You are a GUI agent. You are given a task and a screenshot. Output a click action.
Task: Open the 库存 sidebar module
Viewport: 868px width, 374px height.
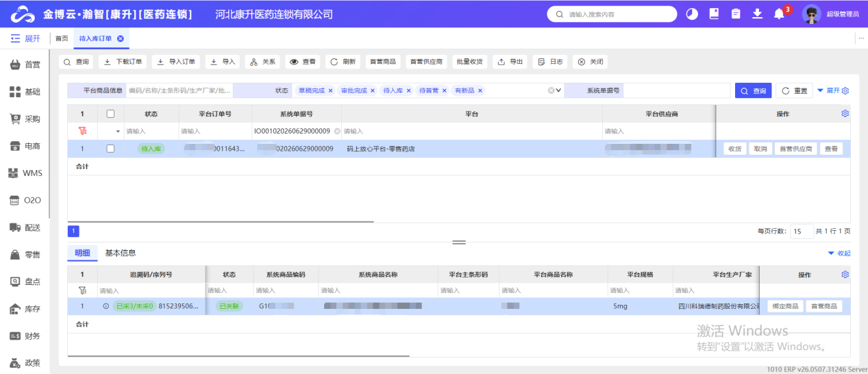pos(25,309)
